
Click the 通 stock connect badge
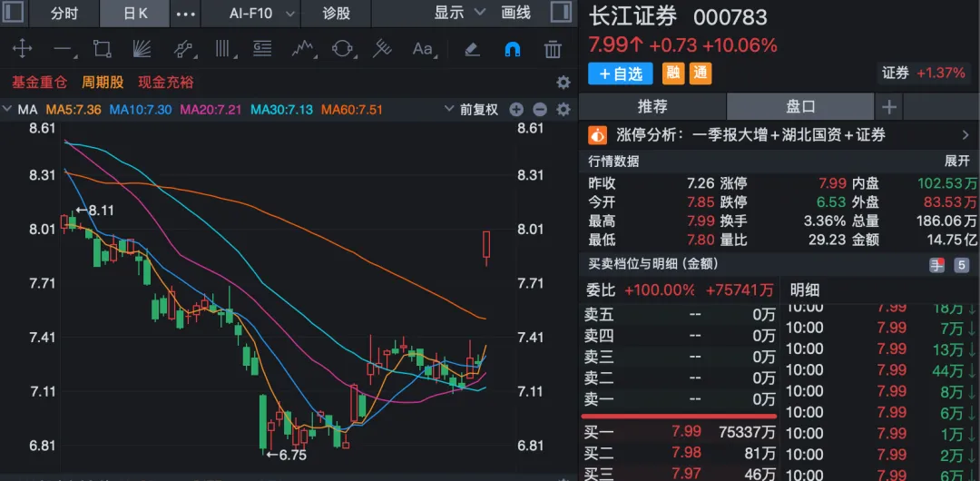click(701, 74)
